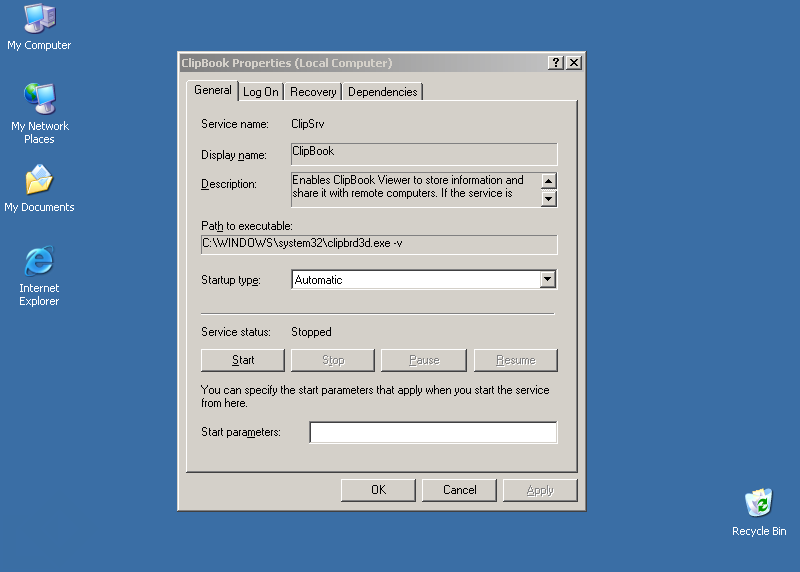Image resolution: width=800 pixels, height=572 pixels.
Task: Click the Path to executable field
Action: tap(379, 244)
